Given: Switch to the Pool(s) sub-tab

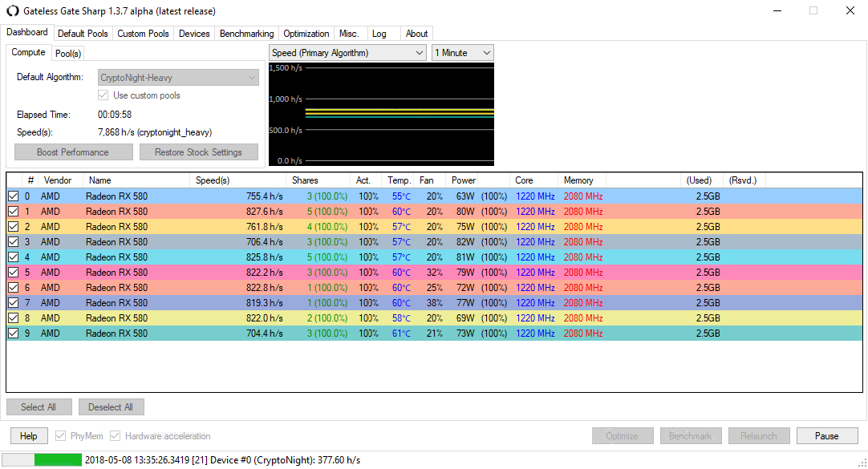Looking at the screenshot, I should tap(68, 53).
